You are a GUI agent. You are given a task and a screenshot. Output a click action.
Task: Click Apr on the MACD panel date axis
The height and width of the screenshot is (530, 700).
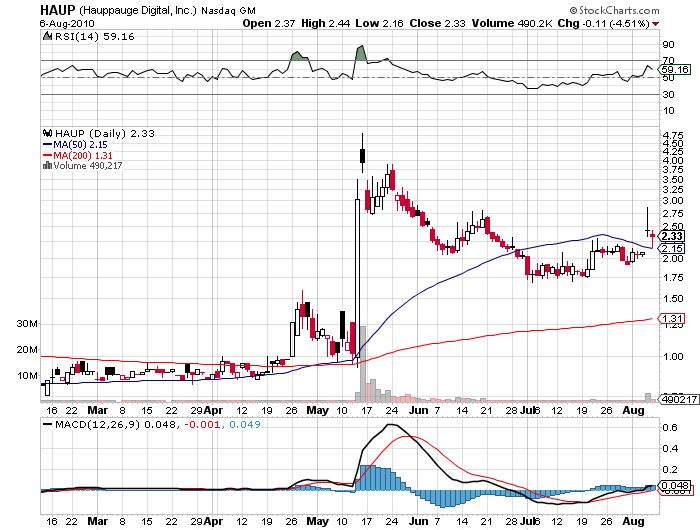click(x=214, y=521)
